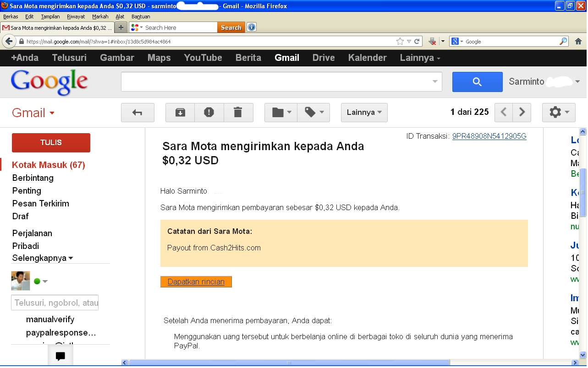Open the Sarminto account dropdown
Viewport: 588px width, 368px height.
(544, 81)
